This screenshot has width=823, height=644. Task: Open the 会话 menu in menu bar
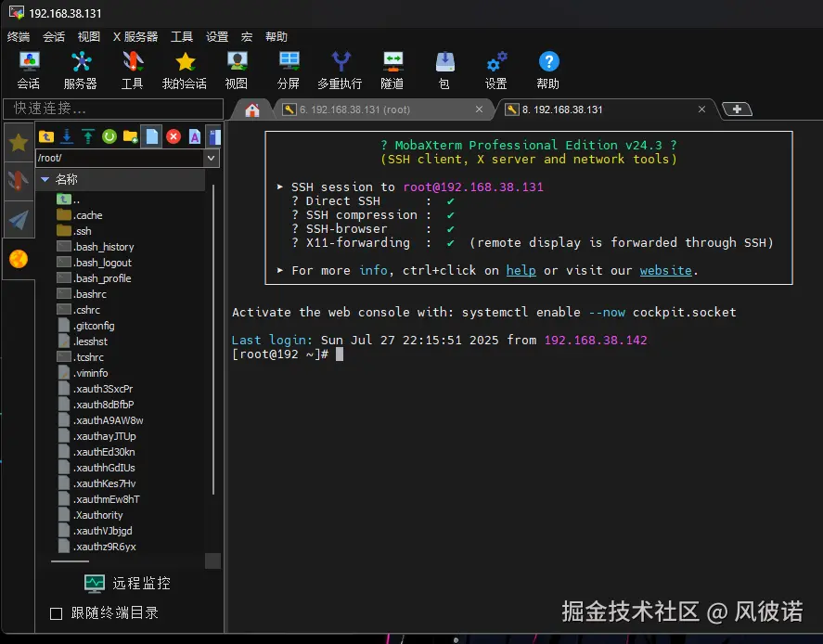click(x=54, y=37)
